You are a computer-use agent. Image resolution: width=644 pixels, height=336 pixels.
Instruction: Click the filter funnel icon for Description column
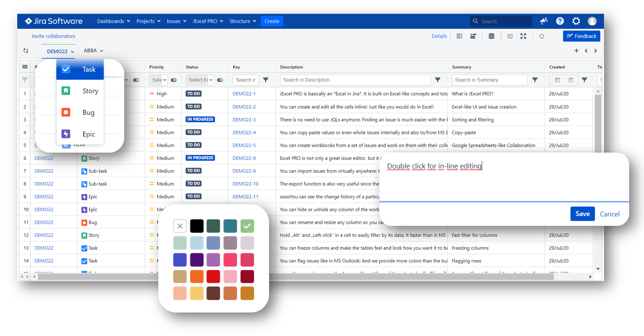438,80
